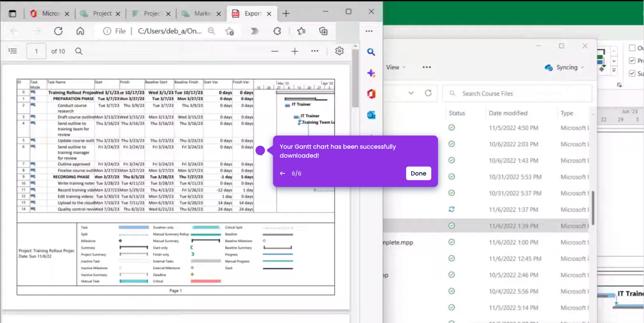Screen dimensions: 644x323
Task: Go back to previous tour step
Action: pyautogui.click(x=282, y=173)
